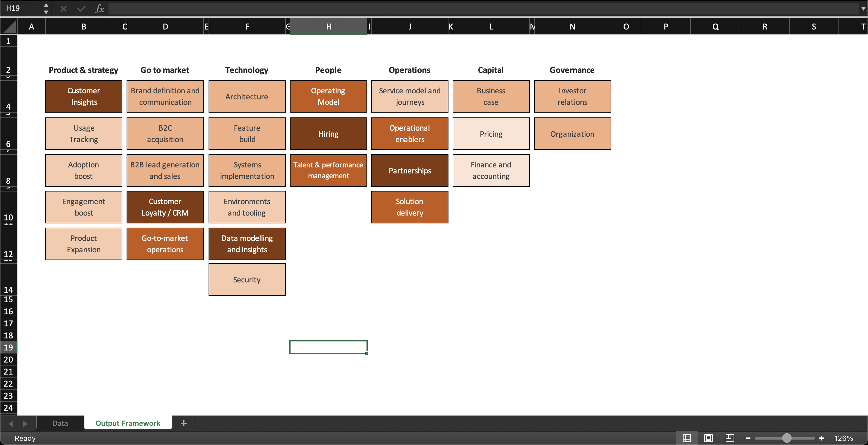Click the Brand definition and communication box
This screenshot has height=445, width=868.
click(x=165, y=96)
